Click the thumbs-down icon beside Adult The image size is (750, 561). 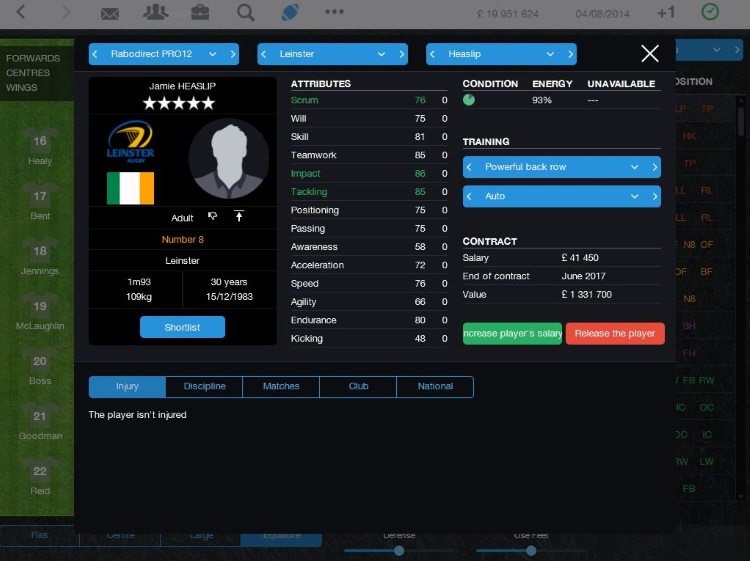pyautogui.click(x=212, y=216)
